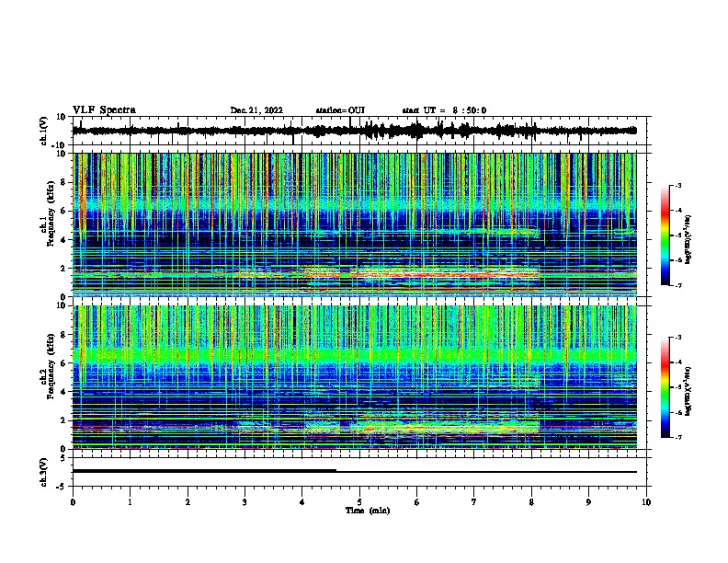Click the "5" tick on the Time axis
This screenshot has height=563, width=728.
[x=359, y=502]
